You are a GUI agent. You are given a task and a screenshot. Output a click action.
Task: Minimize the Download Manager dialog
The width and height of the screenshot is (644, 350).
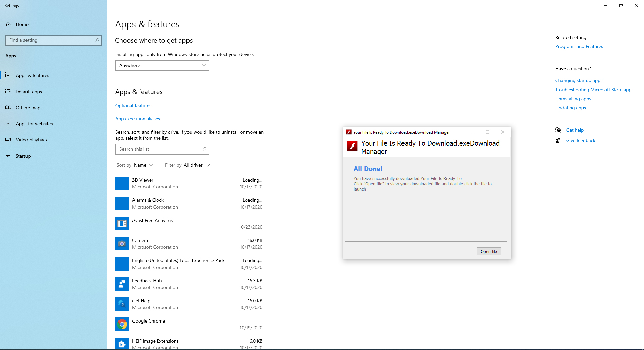472,132
